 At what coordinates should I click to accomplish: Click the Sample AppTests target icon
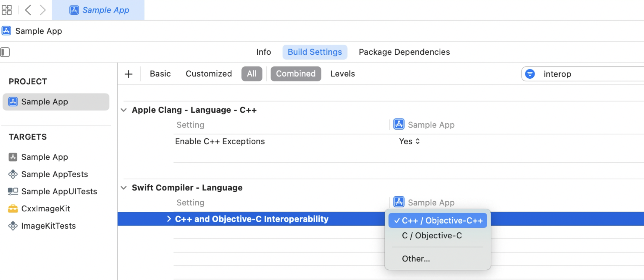pyautogui.click(x=13, y=174)
